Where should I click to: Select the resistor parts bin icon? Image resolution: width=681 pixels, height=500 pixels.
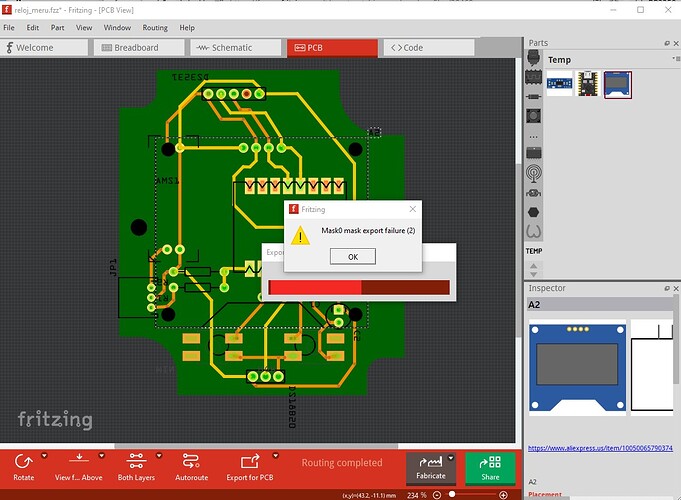click(x=533, y=96)
